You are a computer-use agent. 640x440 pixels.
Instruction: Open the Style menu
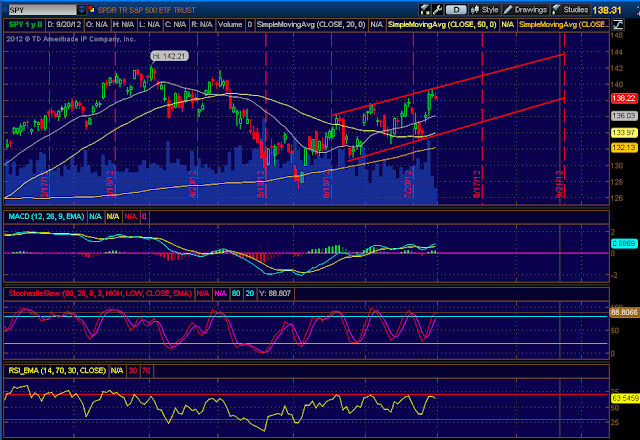pos(484,10)
